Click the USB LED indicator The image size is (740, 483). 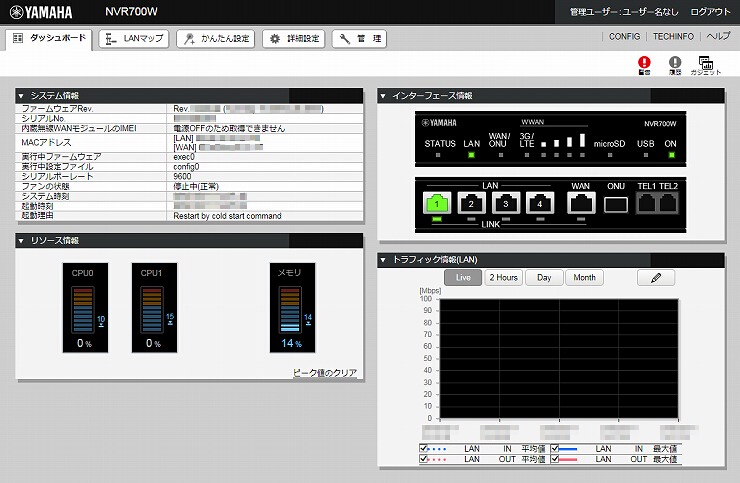(646, 155)
